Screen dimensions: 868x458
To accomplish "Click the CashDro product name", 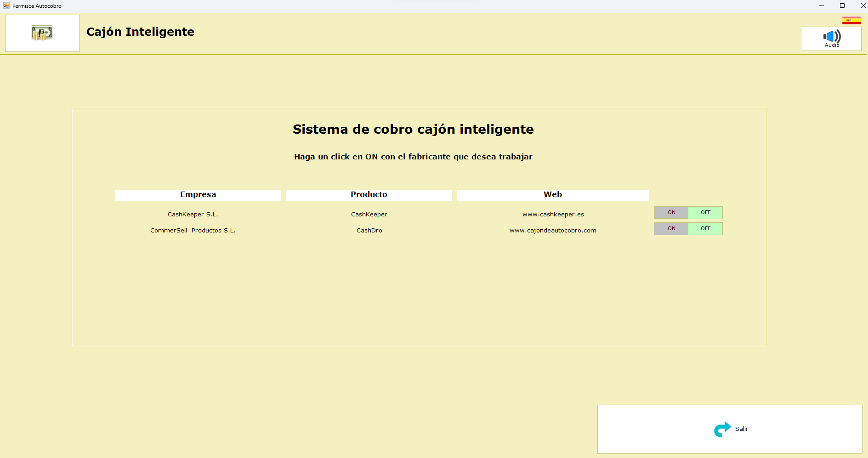I will 369,231.
